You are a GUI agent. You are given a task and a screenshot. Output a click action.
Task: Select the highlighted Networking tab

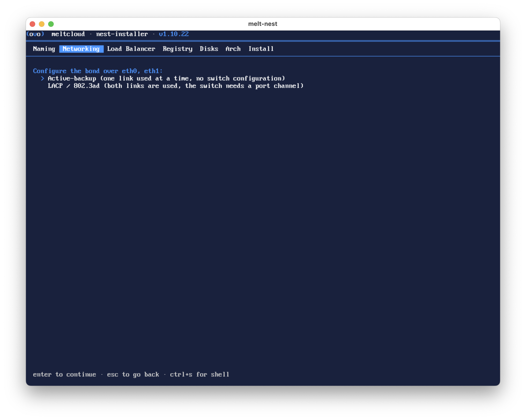[81, 49]
